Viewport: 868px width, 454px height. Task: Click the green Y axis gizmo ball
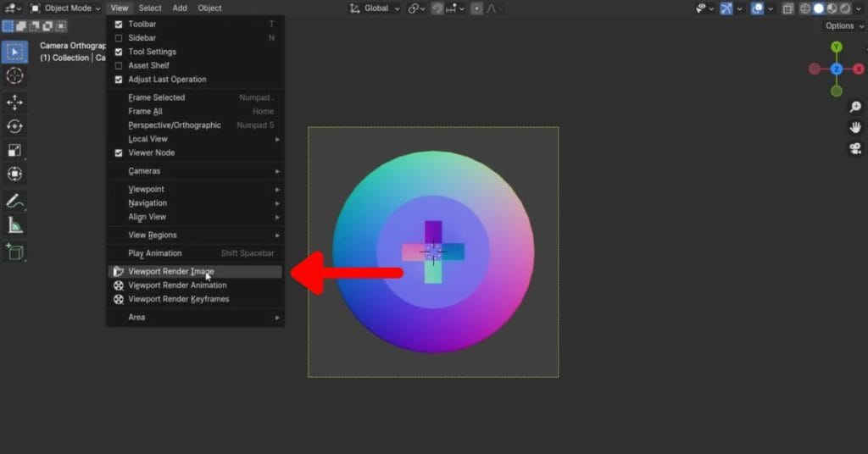(x=837, y=47)
